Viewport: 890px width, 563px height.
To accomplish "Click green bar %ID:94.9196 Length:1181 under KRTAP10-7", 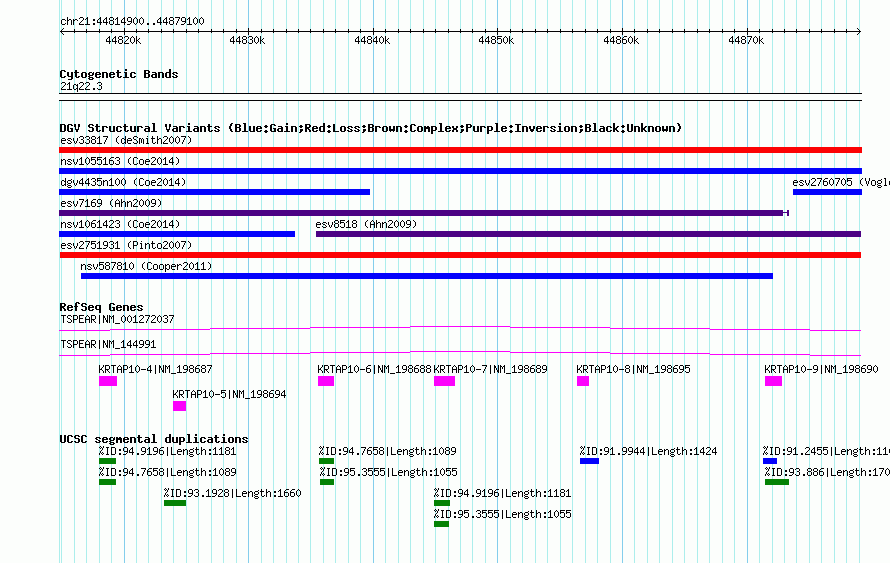I will 442,503.
